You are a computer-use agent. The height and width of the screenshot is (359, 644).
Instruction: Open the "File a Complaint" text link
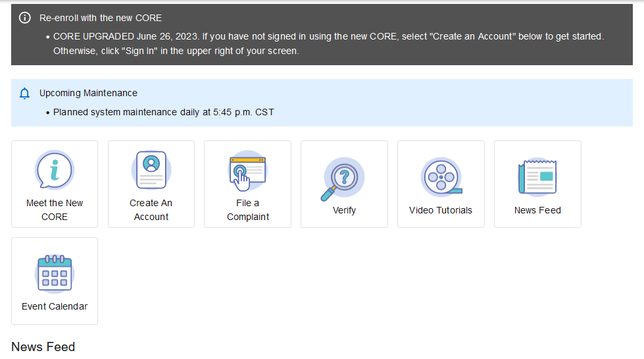pos(248,209)
